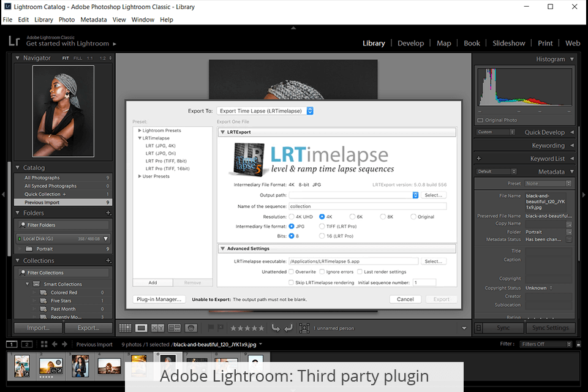
Task: Select first filmstrip thumbnail
Action: (x=22, y=366)
